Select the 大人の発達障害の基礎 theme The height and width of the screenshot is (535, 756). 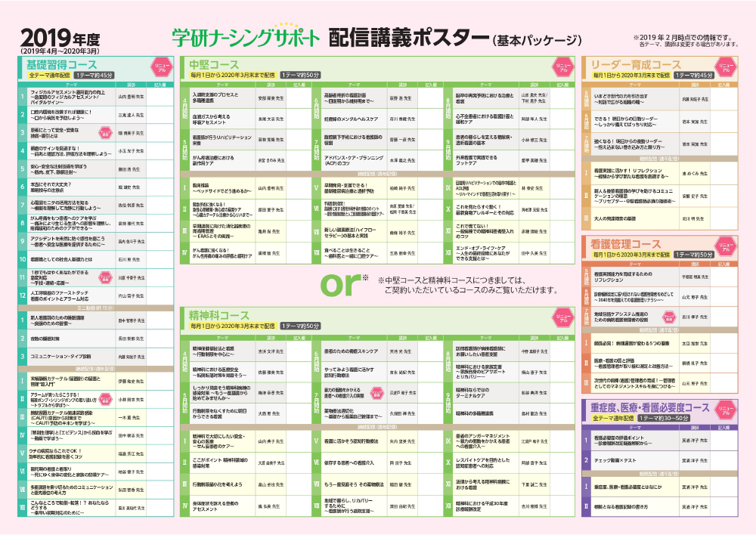[x=614, y=219]
